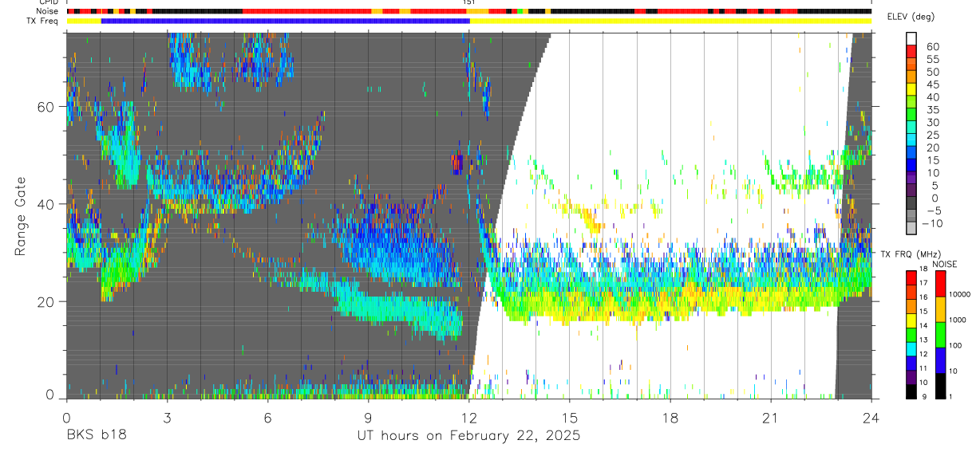This screenshot has width=980, height=452.
Task: Click the 'BKS b18' radar label
Action: pos(96,436)
